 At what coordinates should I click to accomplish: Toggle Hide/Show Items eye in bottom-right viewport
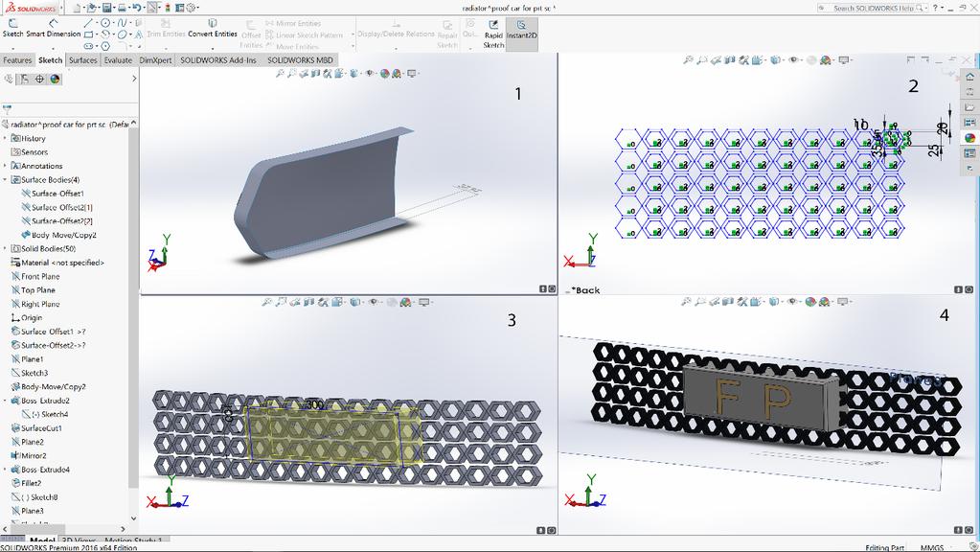tap(793, 302)
